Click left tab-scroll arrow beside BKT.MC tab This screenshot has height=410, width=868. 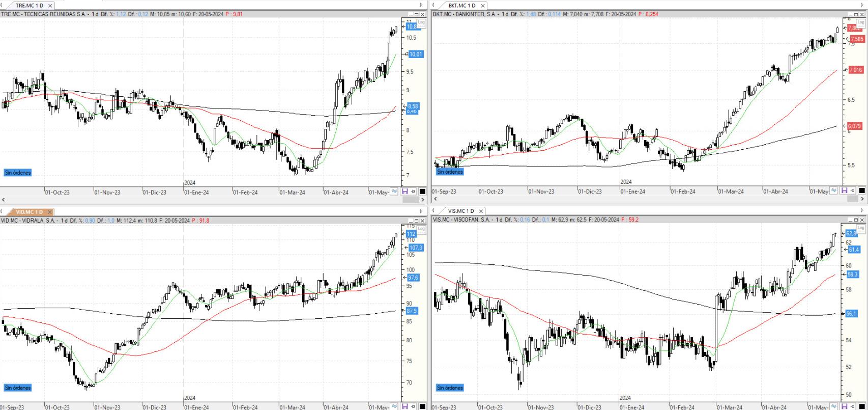click(433, 6)
